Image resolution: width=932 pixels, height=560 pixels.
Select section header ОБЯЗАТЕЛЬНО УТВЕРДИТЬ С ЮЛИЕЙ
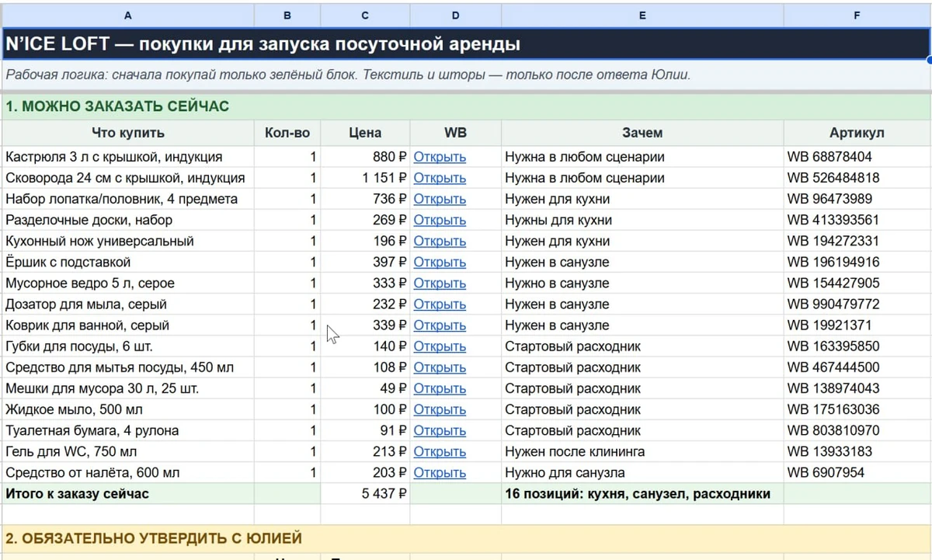pos(466,538)
